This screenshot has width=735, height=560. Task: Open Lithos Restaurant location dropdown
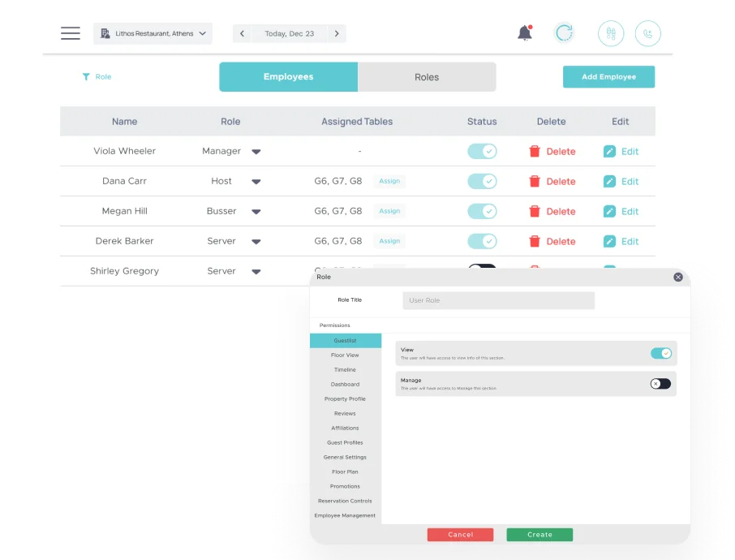click(x=153, y=33)
